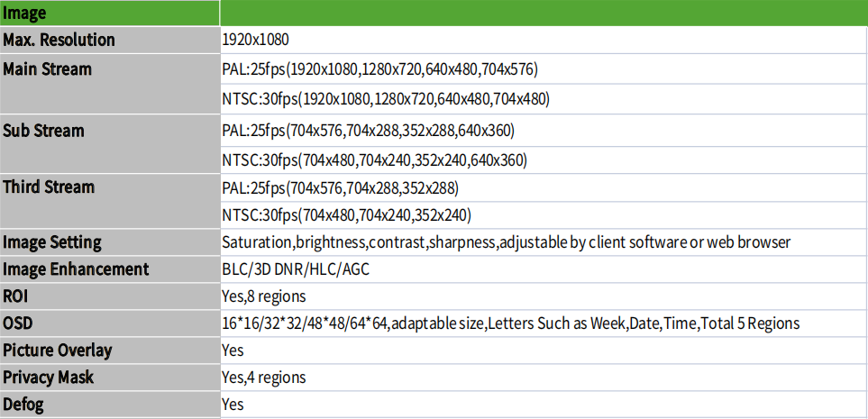Select the ROI Yes,8 regions cell
868x419 pixels.
click(x=544, y=296)
